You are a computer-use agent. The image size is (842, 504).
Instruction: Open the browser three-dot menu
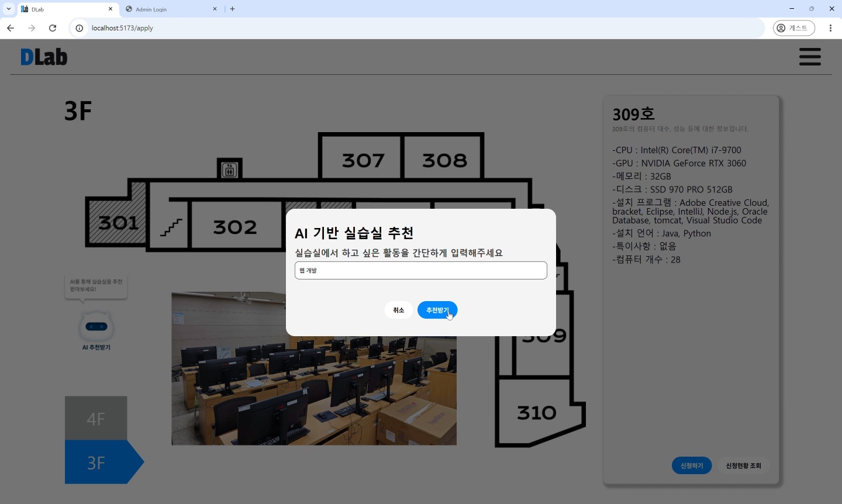(830, 28)
